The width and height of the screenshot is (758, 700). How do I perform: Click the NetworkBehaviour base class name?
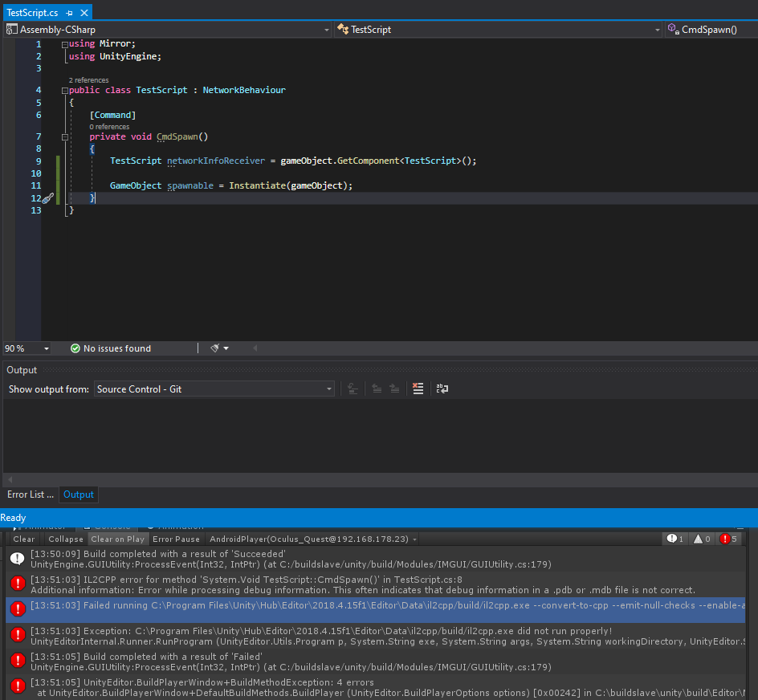(244, 90)
